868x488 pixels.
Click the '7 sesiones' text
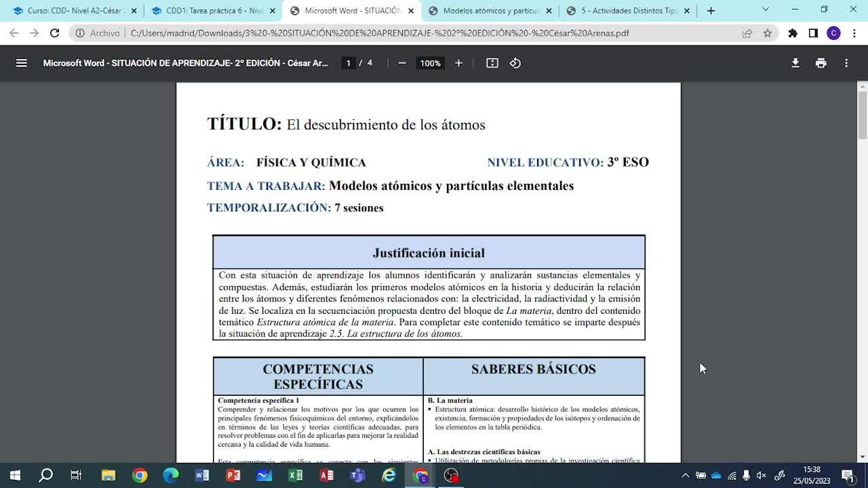pos(359,208)
